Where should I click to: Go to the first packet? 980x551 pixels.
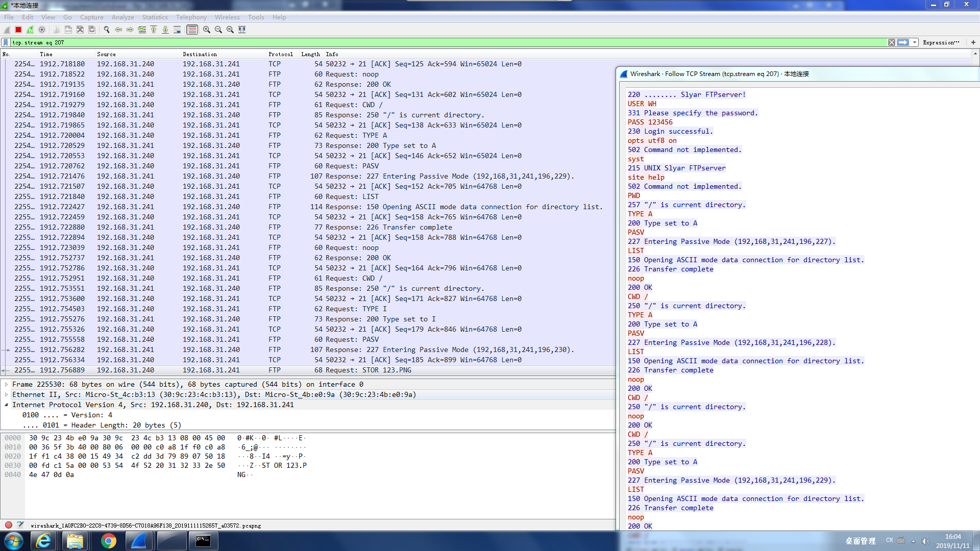pos(154,30)
